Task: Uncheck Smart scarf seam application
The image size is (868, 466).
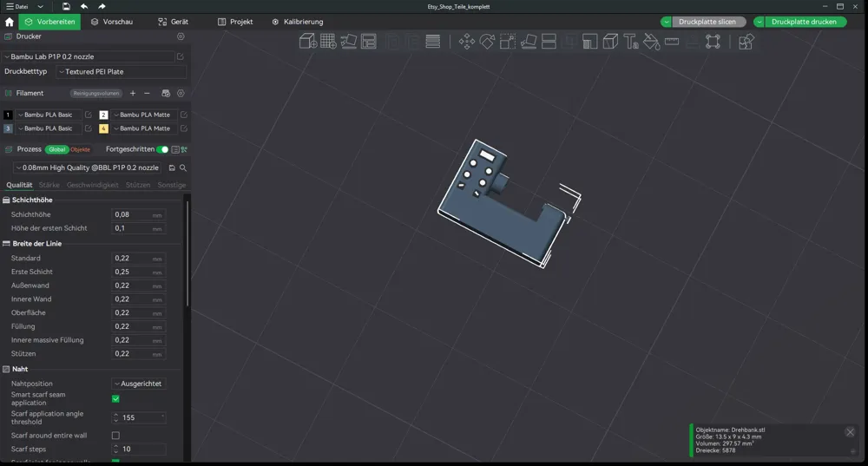Action: [x=115, y=398]
